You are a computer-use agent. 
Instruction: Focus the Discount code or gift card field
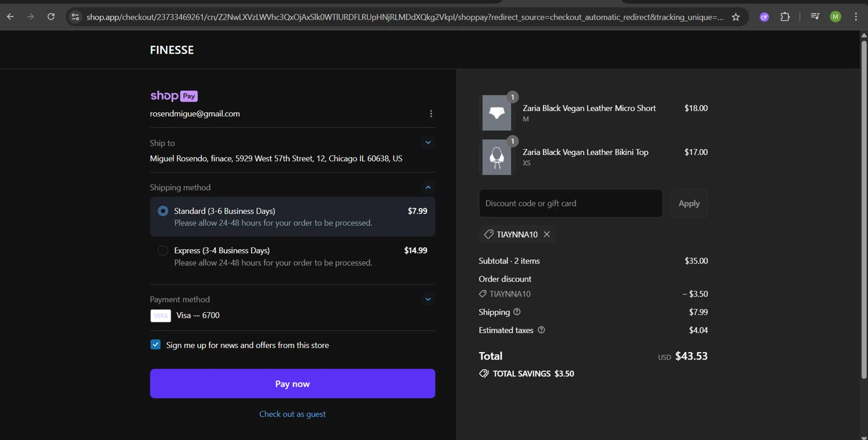(x=571, y=204)
